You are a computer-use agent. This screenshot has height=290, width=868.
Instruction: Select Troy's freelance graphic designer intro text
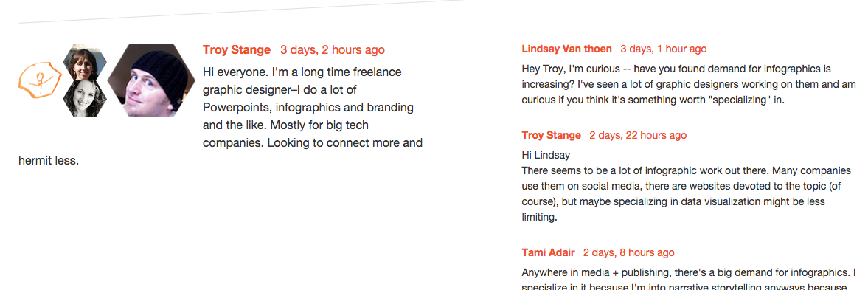221,117
